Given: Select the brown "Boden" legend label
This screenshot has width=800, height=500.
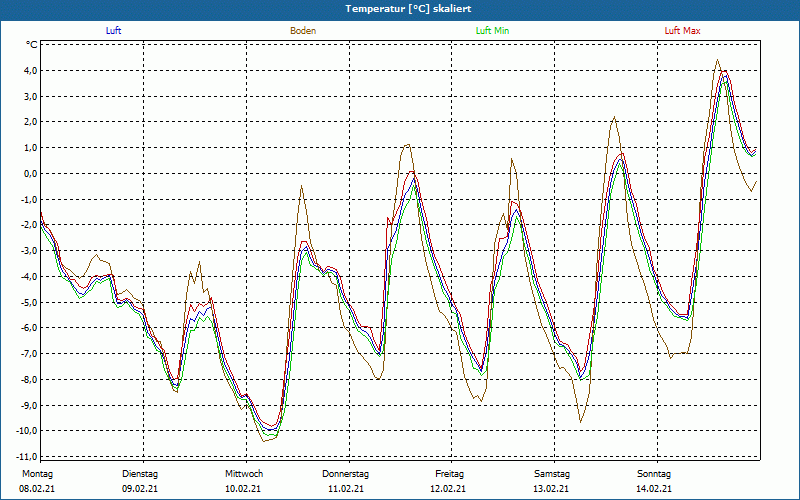Looking at the screenshot, I should [x=303, y=31].
